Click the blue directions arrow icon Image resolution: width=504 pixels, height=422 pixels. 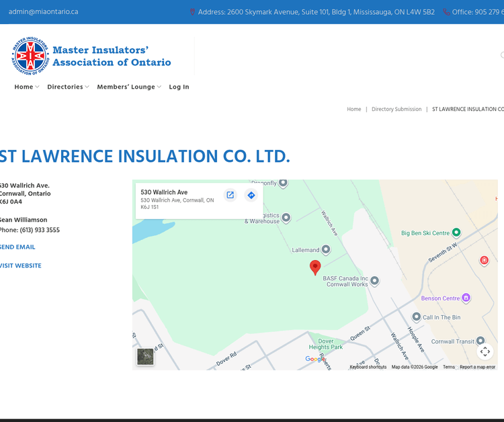point(251,195)
